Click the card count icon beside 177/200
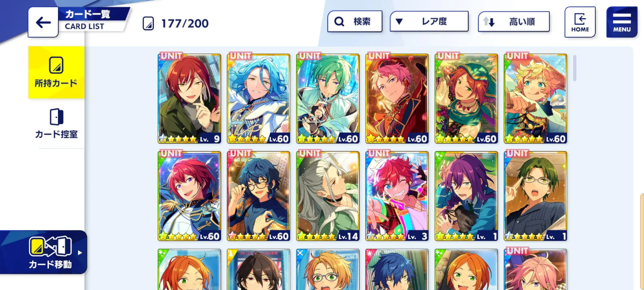Image resolution: width=644 pixels, height=290 pixels. [x=148, y=23]
